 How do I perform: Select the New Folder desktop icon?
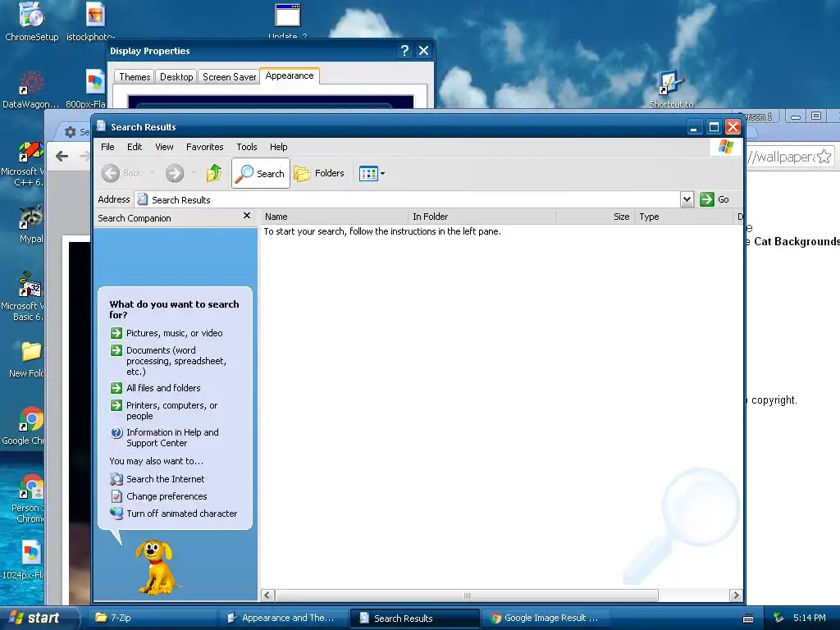coord(29,359)
